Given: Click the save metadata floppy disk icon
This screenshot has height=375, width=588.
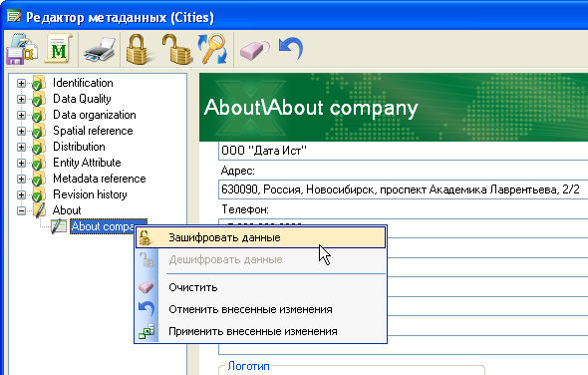Looking at the screenshot, I should [x=23, y=49].
